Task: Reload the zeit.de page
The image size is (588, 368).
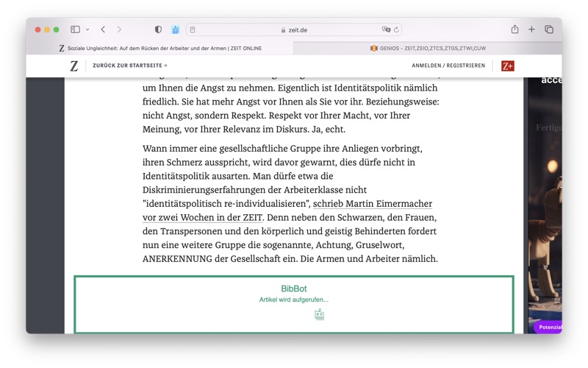Action: pos(396,29)
